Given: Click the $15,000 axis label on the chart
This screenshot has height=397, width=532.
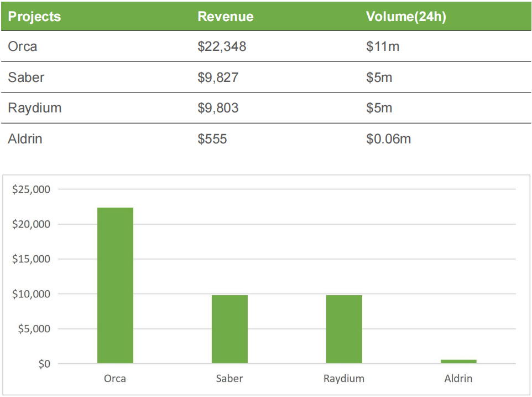Looking at the screenshot, I should pyautogui.click(x=31, y=259).
